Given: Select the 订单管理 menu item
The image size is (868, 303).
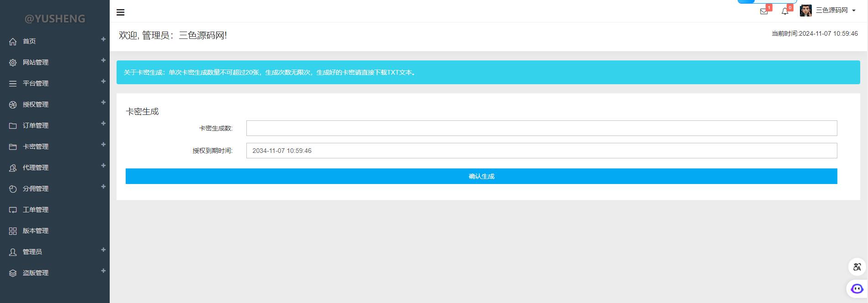Looking at the screenshot, I should point(36,125).
